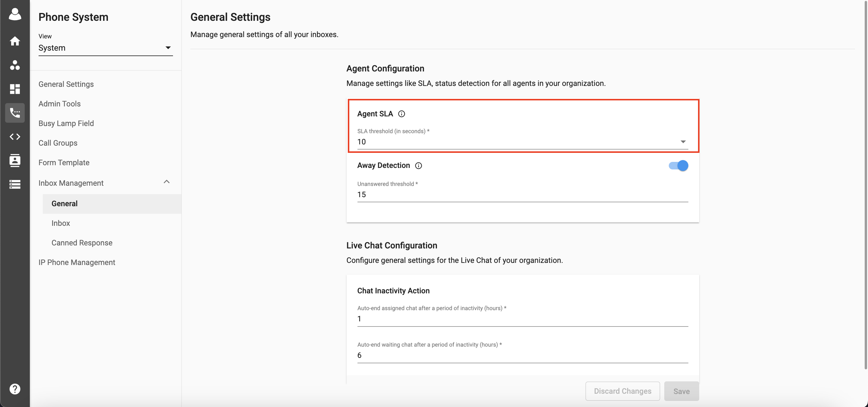
Task: Go to the Home icon in the sidebar
Action: tap(15, 41)
